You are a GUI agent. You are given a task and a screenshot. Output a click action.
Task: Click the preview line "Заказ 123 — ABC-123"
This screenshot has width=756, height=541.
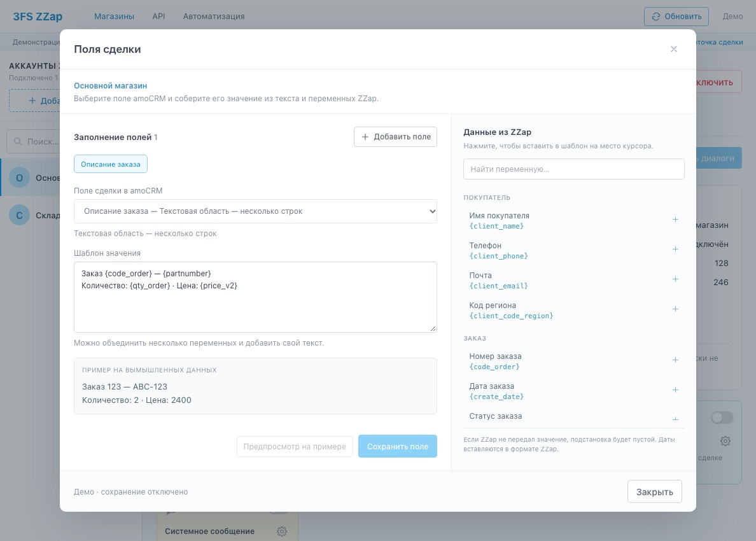point(125,387)
